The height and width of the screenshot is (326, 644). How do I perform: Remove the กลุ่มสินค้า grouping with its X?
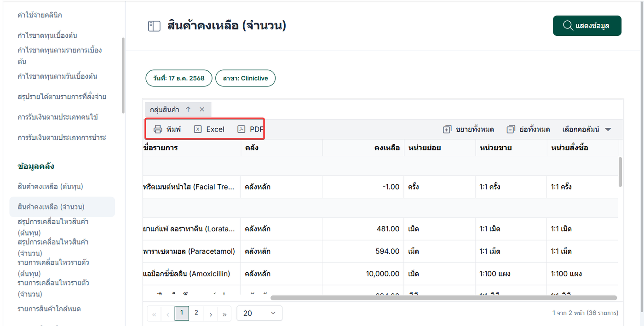point(202,109)
